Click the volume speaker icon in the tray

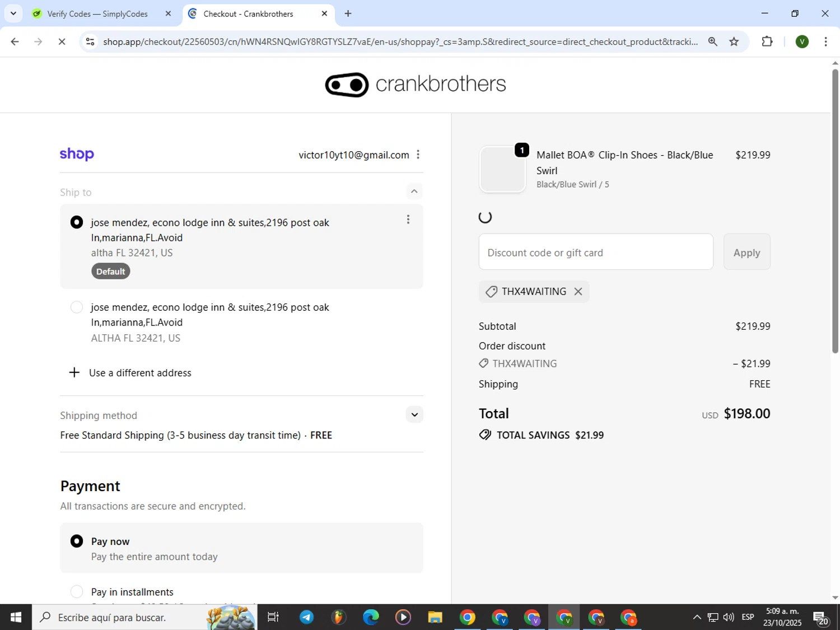(x=729, y=617)
